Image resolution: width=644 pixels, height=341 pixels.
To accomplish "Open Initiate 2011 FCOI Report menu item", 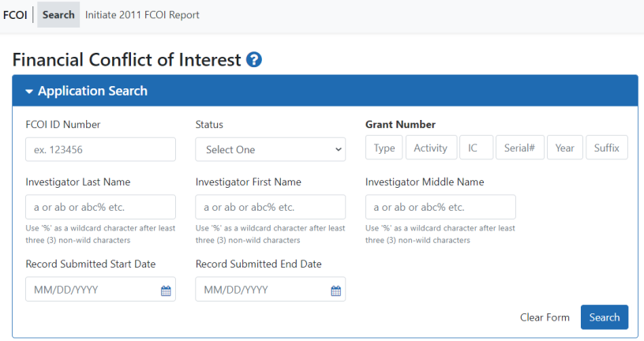I will pos(142,15).
